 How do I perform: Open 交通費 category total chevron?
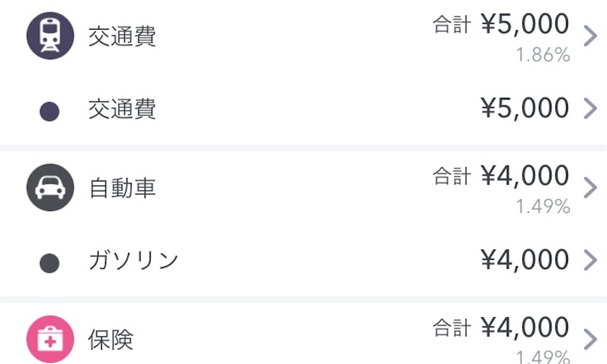(x=590, y=36)
